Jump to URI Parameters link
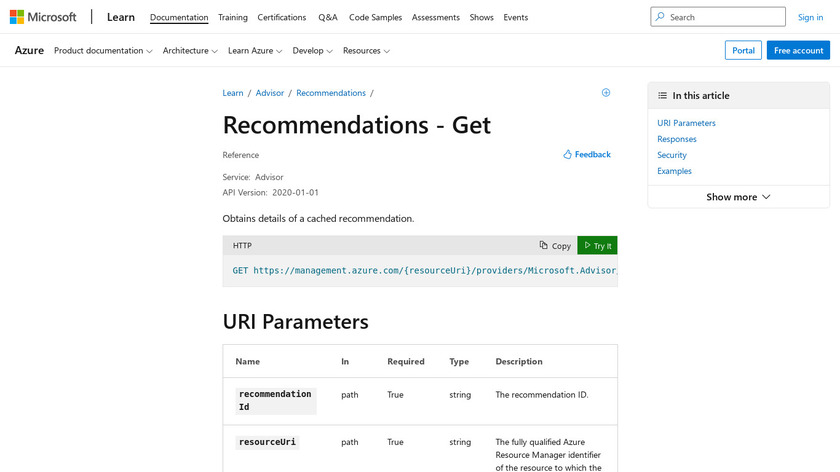 [686, 123]
